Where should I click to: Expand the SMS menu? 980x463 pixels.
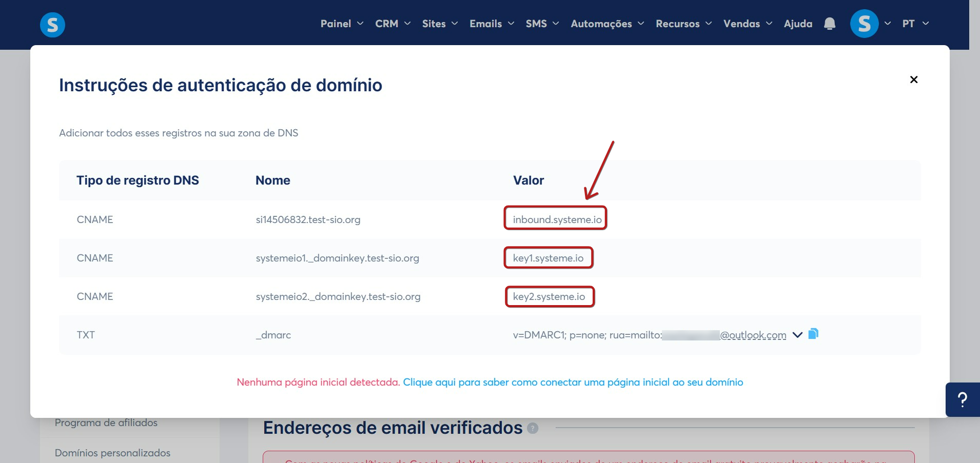click(x=542, y=24)
